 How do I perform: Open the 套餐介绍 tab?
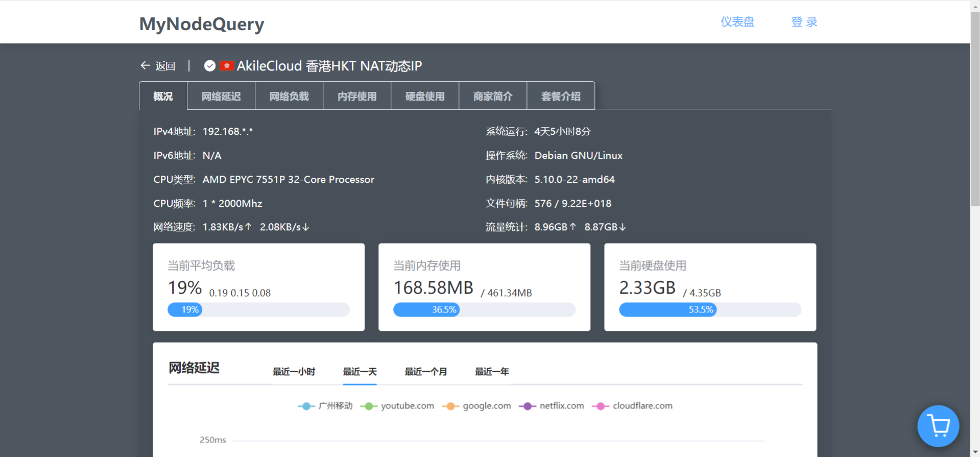pyautogui.click(x=561, y=96)
